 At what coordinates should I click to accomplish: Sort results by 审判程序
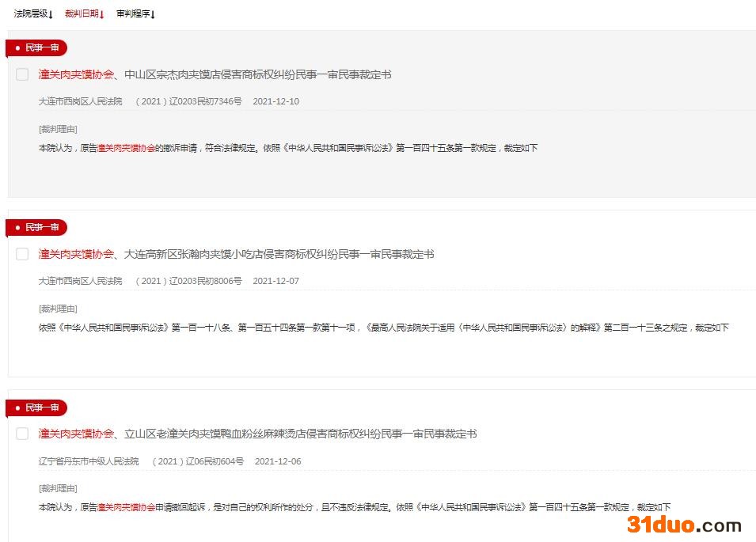pyautogui.click(x=135, y=13)
